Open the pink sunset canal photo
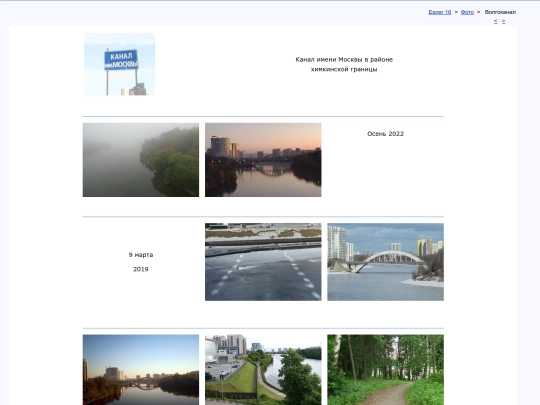540x405 pixels. (263, 160)
